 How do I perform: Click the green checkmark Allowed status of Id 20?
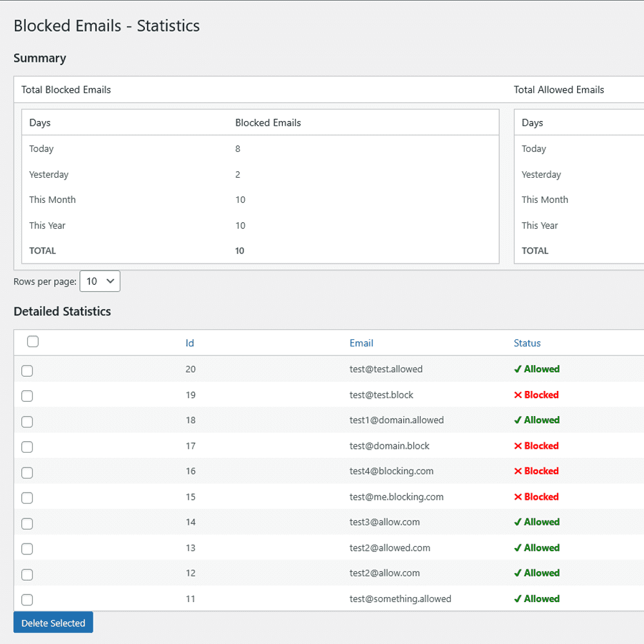537,369
